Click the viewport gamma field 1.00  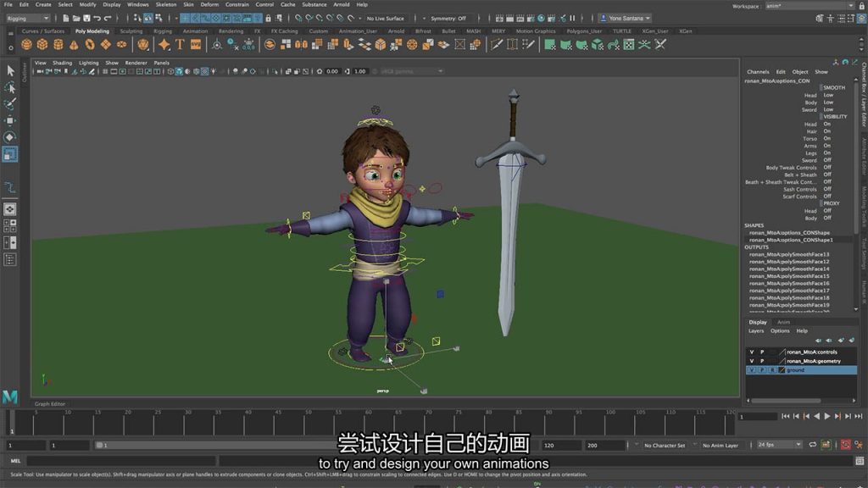(x=359, y=71)
